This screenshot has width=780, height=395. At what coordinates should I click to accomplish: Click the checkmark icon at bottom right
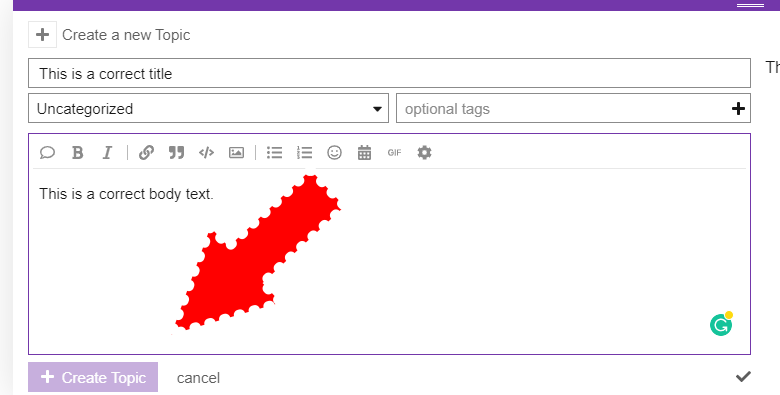tap(743, 377)
